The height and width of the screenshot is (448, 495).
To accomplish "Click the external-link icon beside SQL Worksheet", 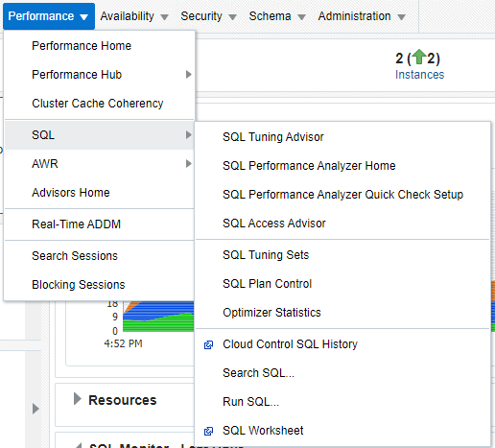I will [208, 431].
